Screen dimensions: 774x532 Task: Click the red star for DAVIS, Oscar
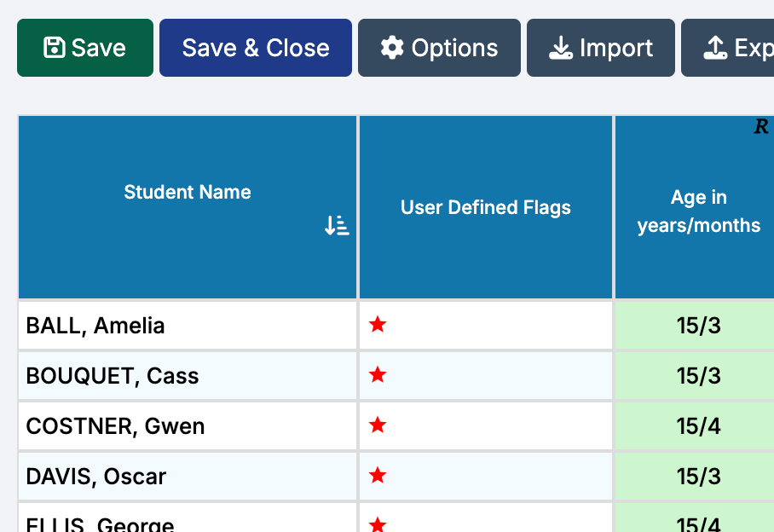[x=378, y=475]
